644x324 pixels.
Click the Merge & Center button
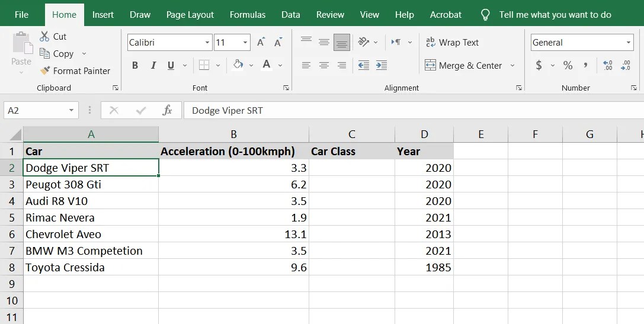(463, 65)
